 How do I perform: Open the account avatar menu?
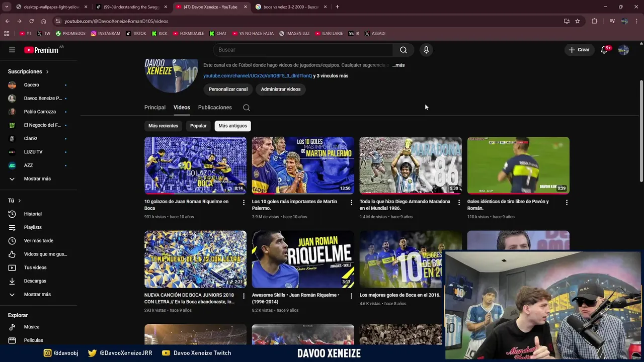click(x=623, y=50)
